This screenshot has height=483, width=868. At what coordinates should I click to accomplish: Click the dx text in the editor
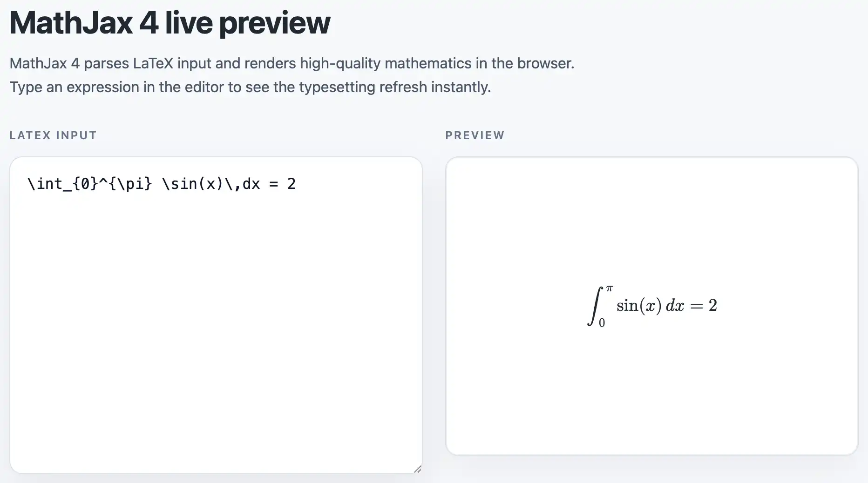251,184
